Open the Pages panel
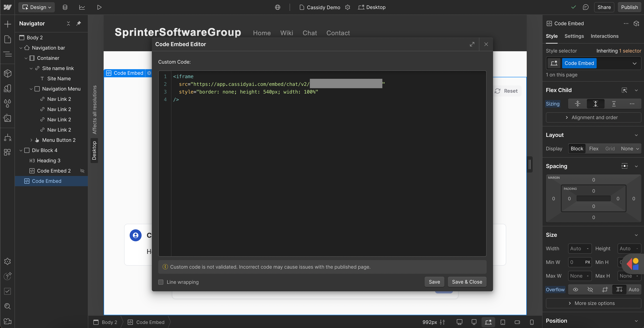 pos(7,39)
